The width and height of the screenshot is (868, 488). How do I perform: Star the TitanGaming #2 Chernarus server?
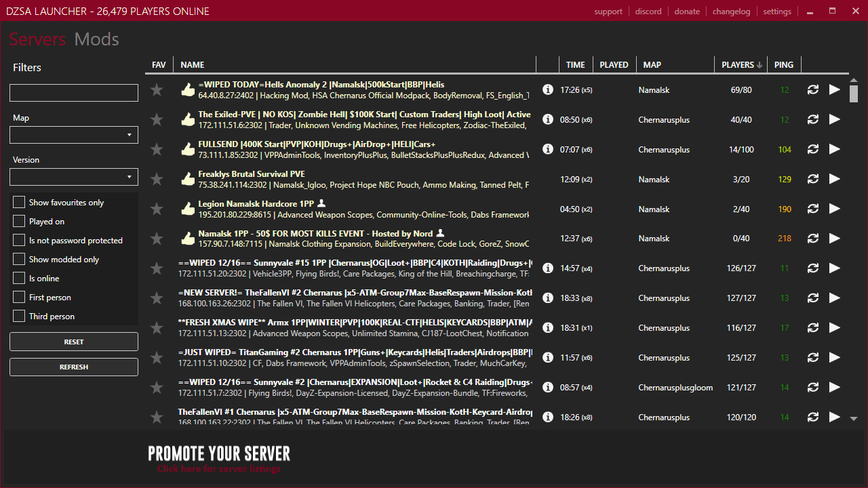pyautogui.click(x=157, y=358)
